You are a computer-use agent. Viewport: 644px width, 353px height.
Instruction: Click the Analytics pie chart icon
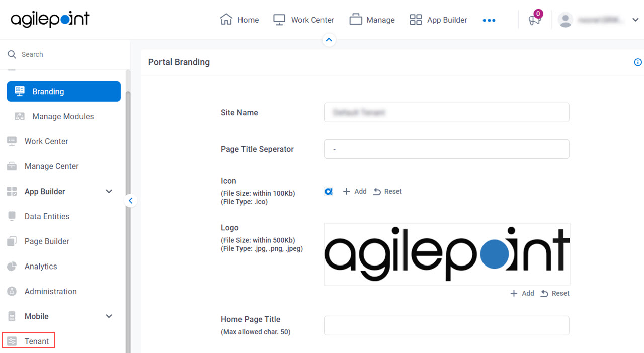[x=12, y=267]
